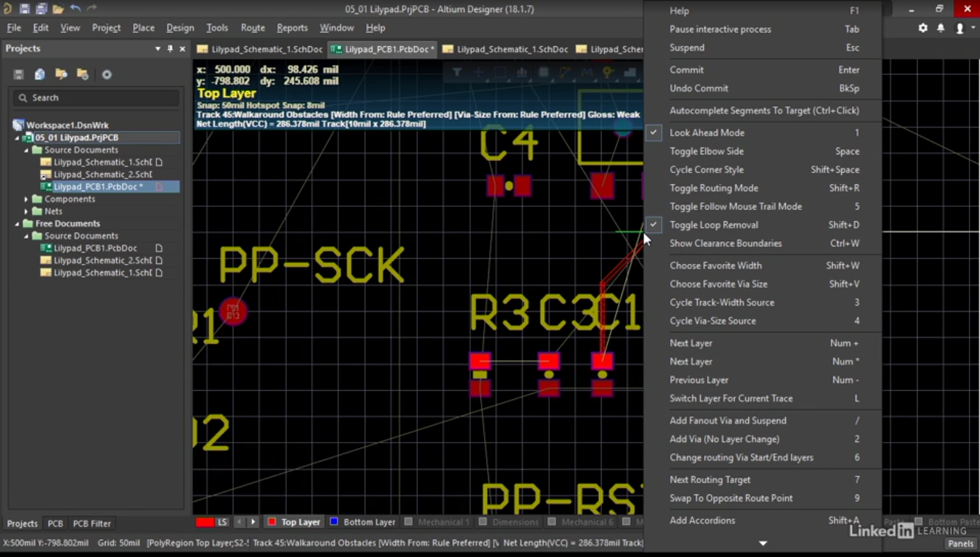Open the PCB Filter panel tab
Image resolution: width=980 pixels, height=557 pixels.
coord(92,523)
